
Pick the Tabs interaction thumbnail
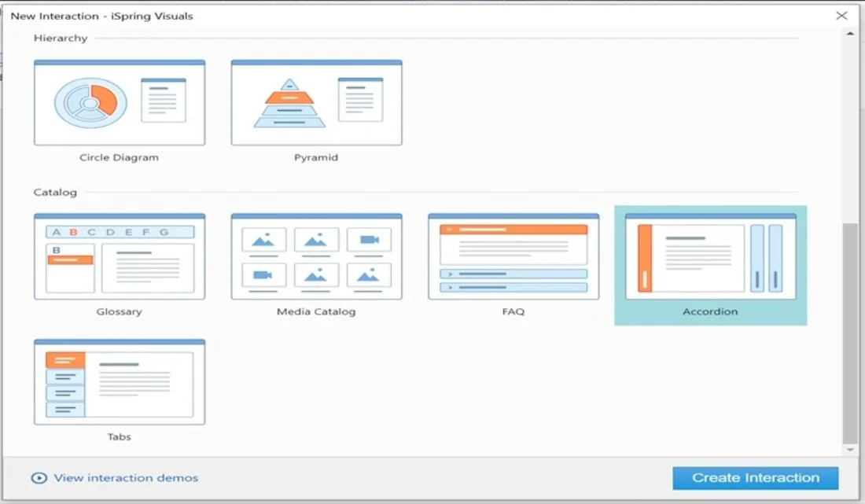click(120, 381)
